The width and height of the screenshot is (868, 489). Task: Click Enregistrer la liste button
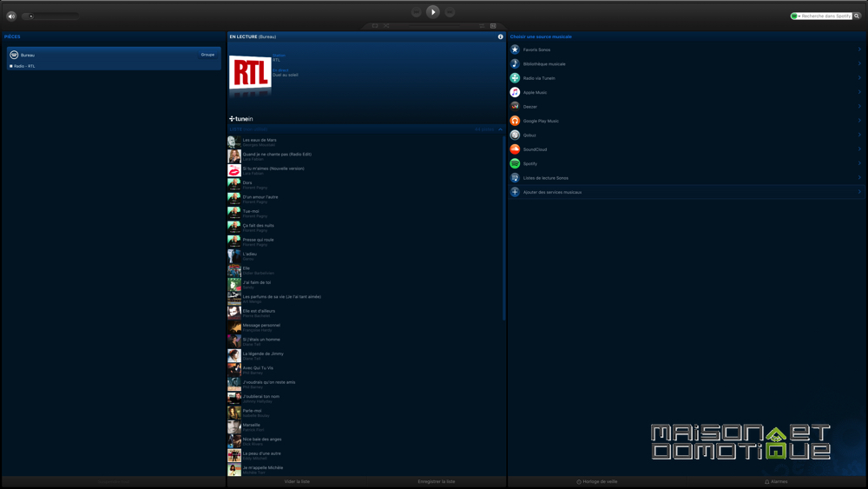pos(437,481)
